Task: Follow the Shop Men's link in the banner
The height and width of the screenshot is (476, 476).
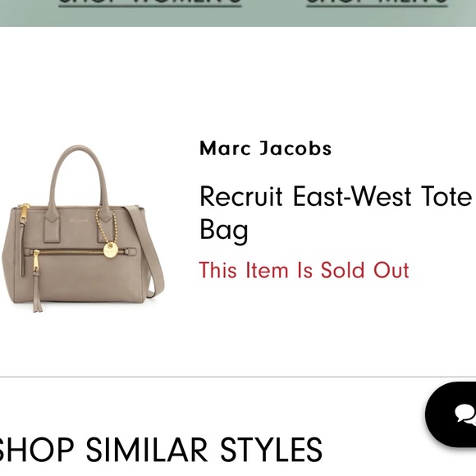Action: click(377, 2)
